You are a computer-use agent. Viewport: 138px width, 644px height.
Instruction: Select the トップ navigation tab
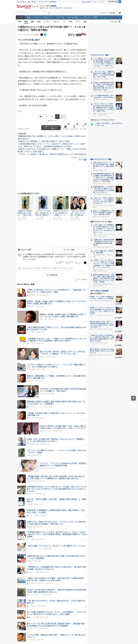(x=20, y=17)
